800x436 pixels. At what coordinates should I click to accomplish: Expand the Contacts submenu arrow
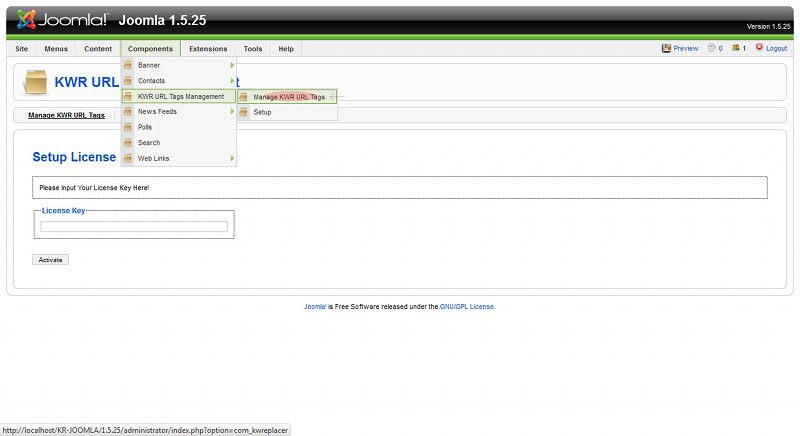pos(232,81)
